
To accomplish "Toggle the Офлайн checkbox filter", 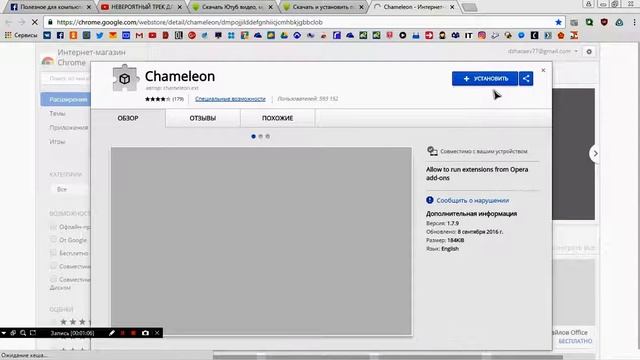I will (53, 227).
